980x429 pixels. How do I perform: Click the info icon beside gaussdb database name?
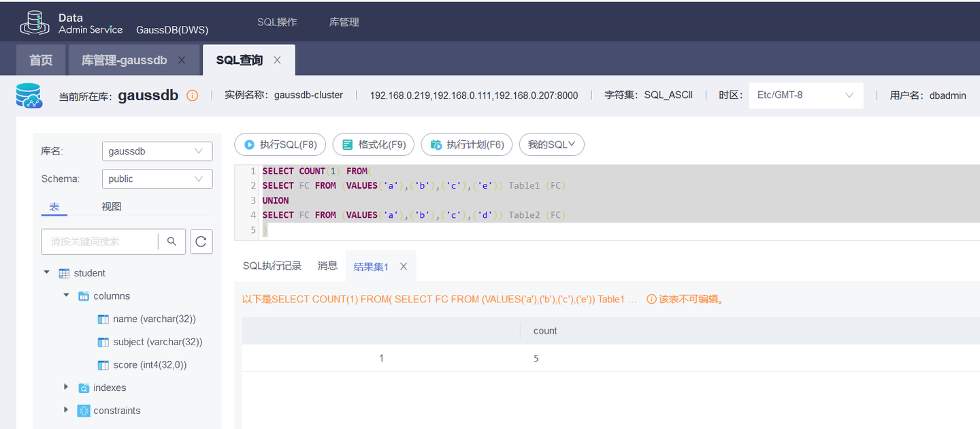click(x=192, y=95)
